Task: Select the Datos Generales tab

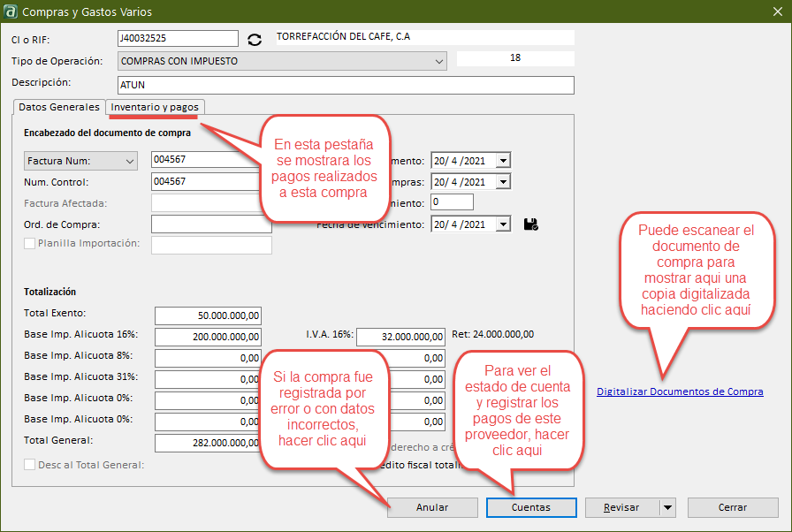Action: click(x=59, y=107)
